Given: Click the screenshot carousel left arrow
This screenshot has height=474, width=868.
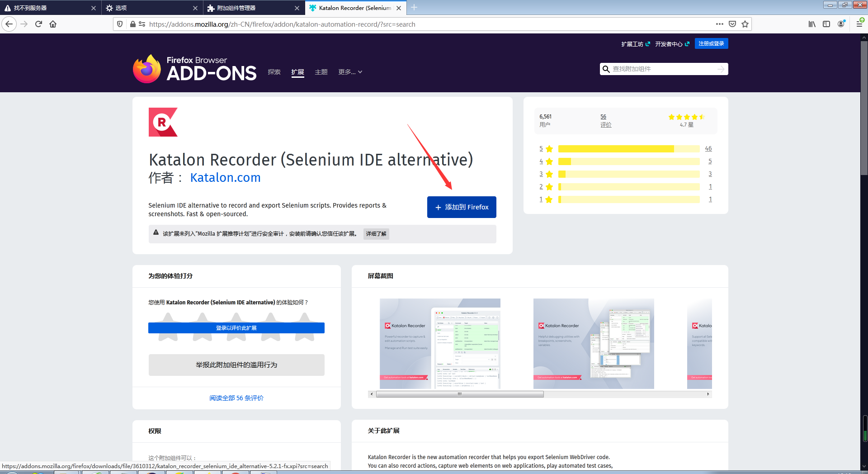Looking at the screenshot, I should [372, 394].
